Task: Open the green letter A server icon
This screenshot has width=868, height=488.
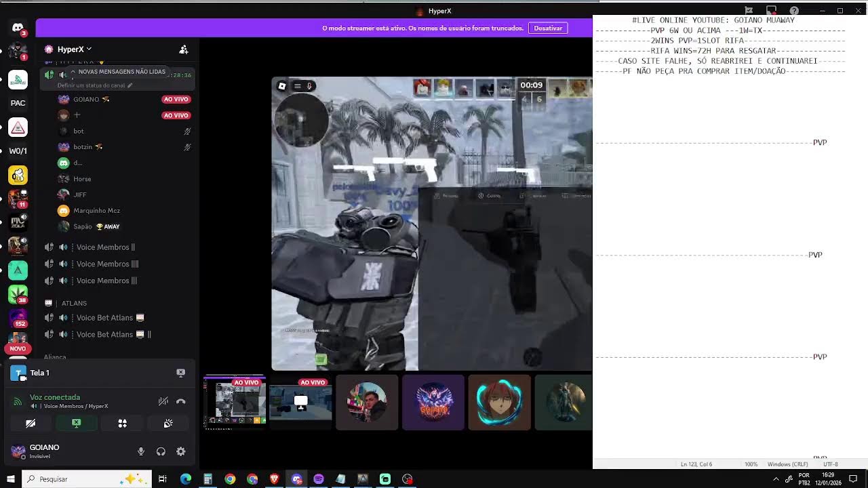Action: [x=18, y=270]
